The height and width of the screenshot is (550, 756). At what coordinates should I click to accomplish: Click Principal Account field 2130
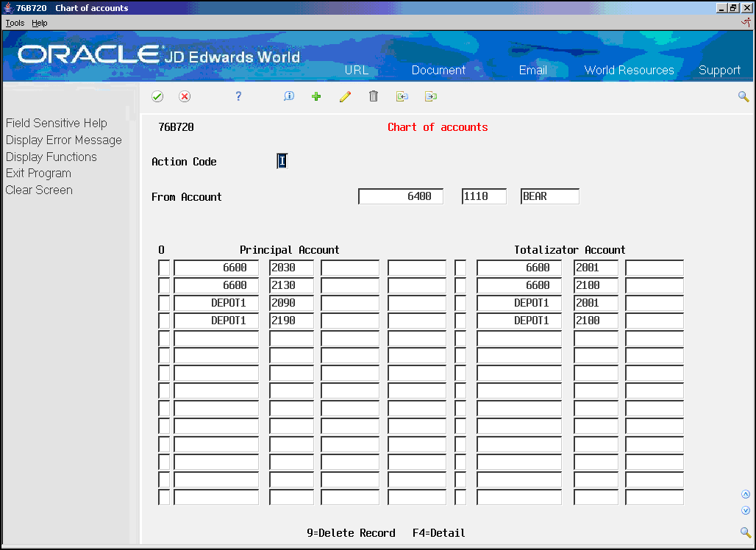291,285
